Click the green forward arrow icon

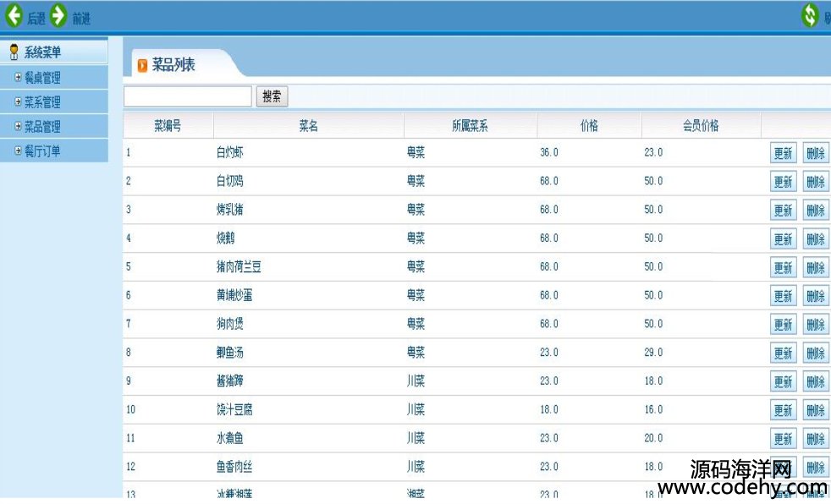click(59, 15)
